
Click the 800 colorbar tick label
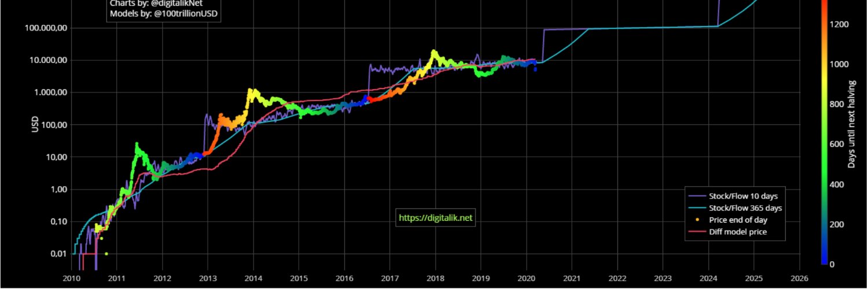pos(838,105)
